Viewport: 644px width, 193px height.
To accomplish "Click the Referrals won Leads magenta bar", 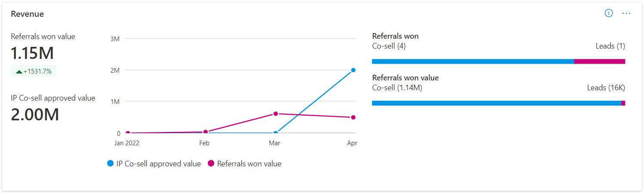I will (x=600, y=61).
